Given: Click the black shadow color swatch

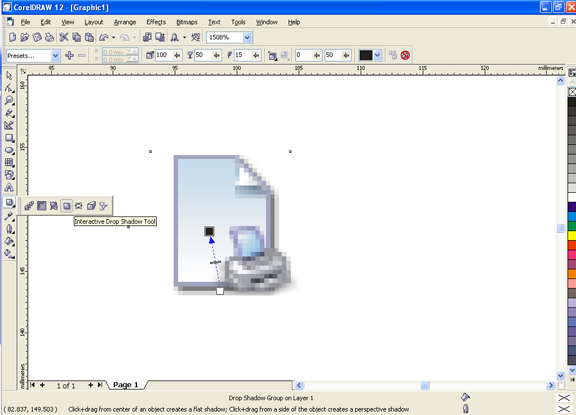Looking at the screenshot, I should point(366,55).
